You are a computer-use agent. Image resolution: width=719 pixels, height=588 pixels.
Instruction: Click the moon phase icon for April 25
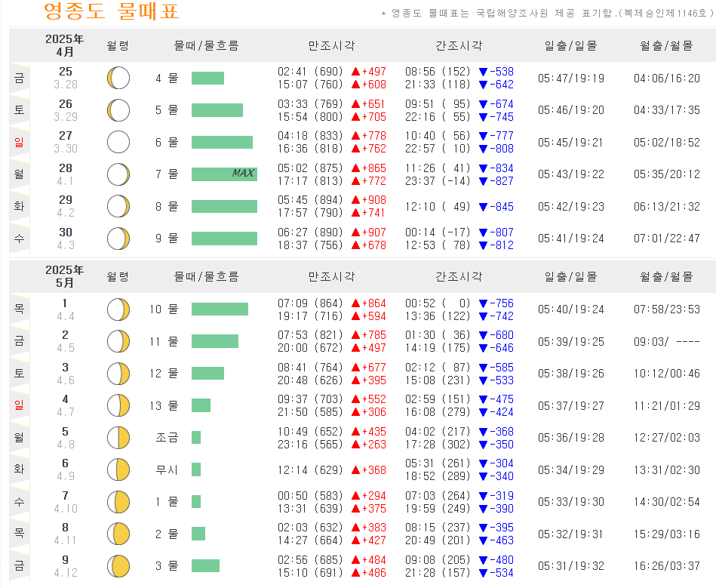point(118,78)
